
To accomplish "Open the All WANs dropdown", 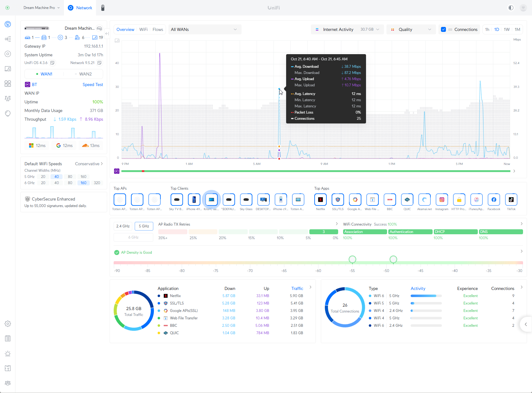I will coord(204,29).
